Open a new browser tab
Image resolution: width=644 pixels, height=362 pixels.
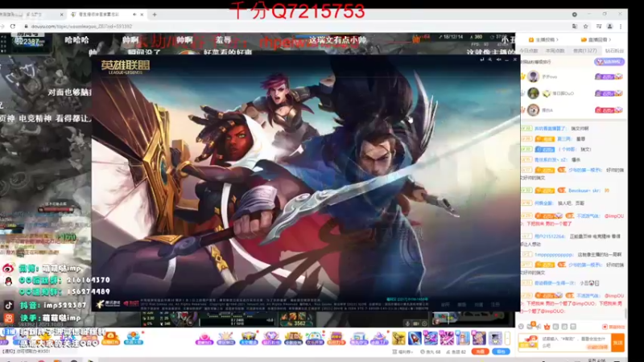coord(155,14)
